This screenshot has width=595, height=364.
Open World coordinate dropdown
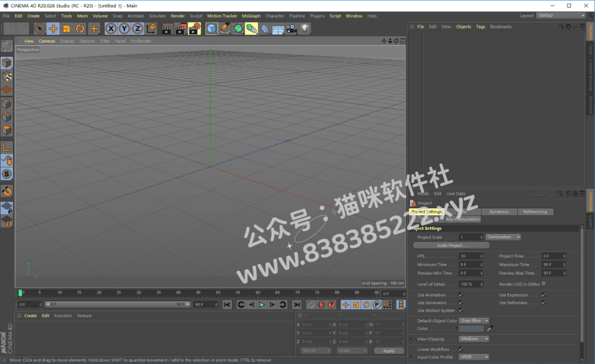coord(316,351)
